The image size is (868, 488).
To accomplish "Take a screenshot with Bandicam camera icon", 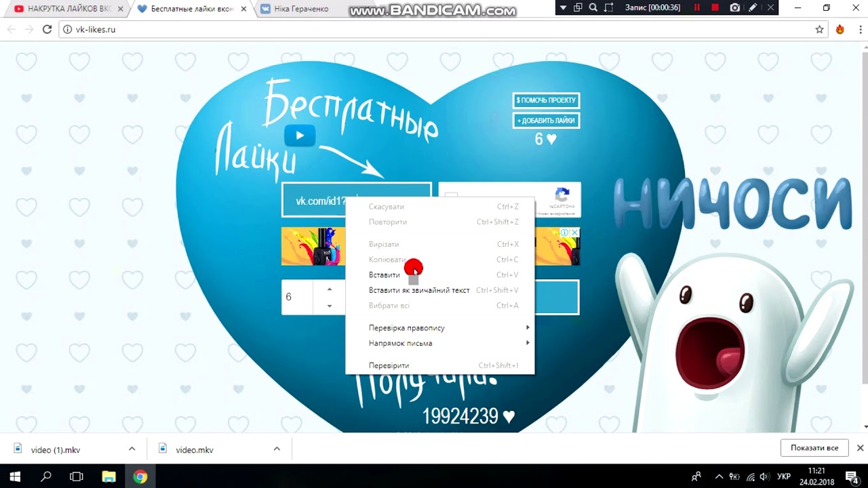I will [735, 7].
